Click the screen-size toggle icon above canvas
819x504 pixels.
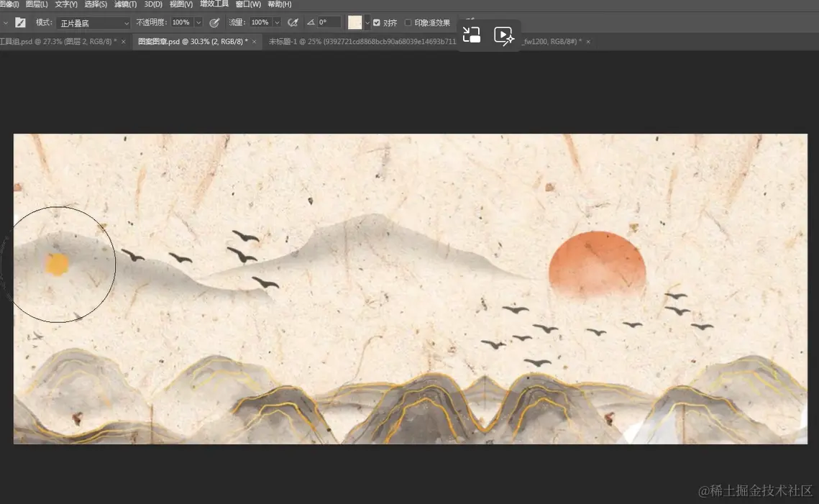coord(472,34)
